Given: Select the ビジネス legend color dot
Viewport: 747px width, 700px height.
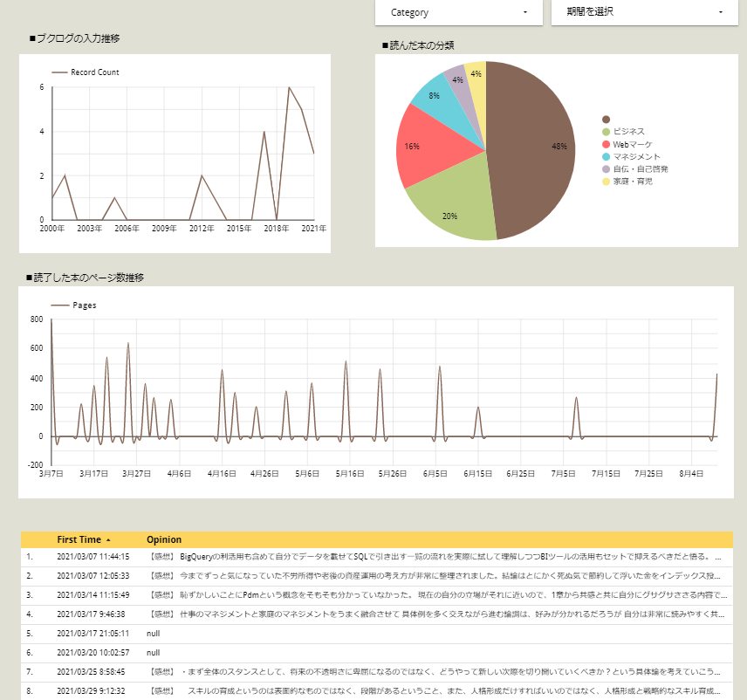Looking at the screenshot, I should 607,131.
